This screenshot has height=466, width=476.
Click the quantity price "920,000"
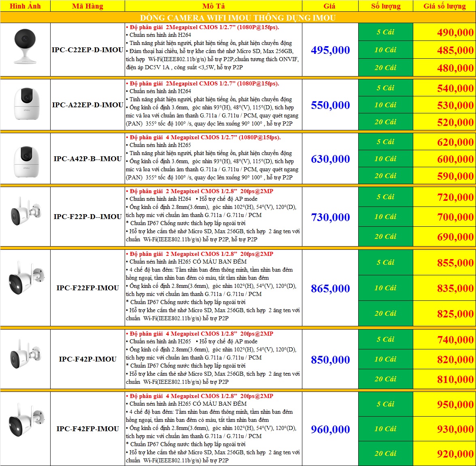click(455, 454)
